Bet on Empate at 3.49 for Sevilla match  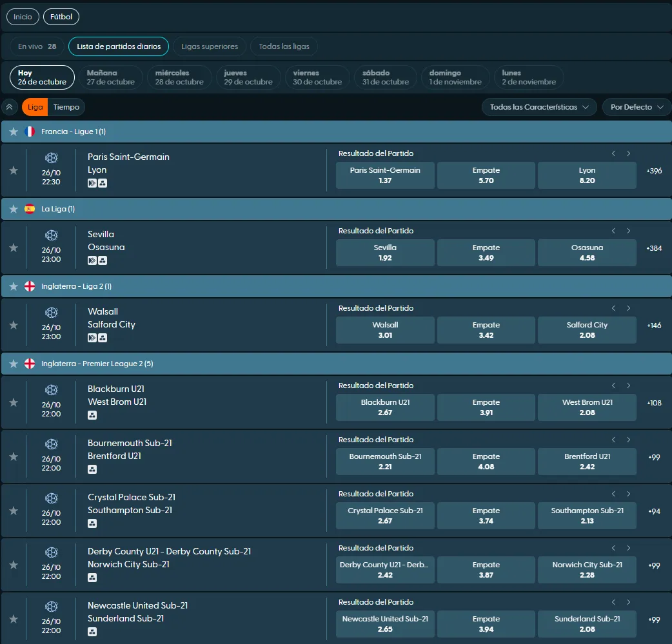pyautogui.click(x=486, y=253)
